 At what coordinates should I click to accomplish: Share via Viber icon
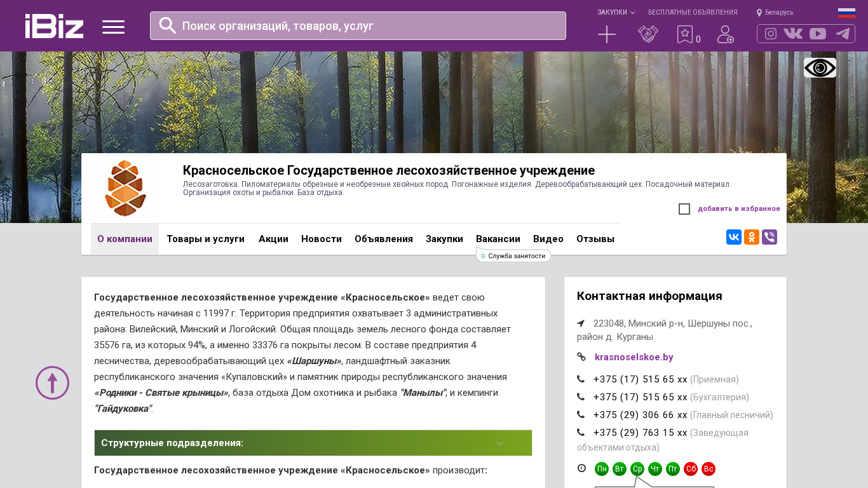[x=770, y=237]
